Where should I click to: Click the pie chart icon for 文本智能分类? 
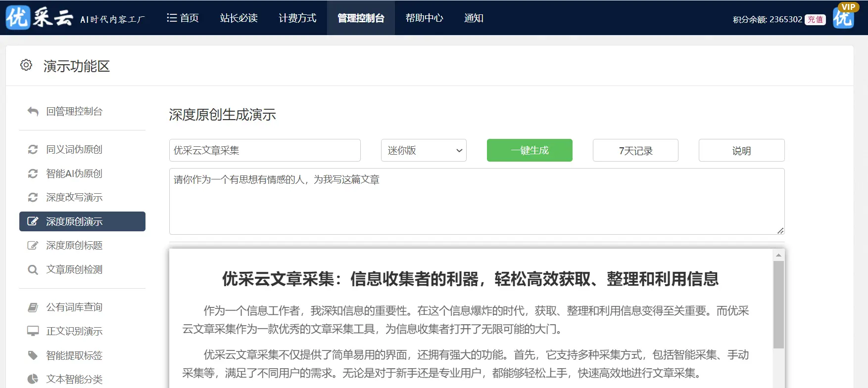pos(33,379)
